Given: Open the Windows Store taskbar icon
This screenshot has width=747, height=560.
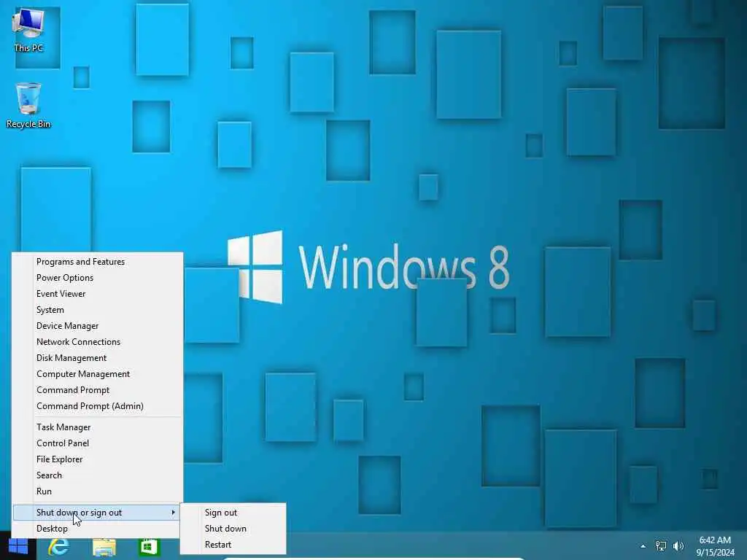Looking at the screenshot, I should pyautogui.click(x=149, y=547).
